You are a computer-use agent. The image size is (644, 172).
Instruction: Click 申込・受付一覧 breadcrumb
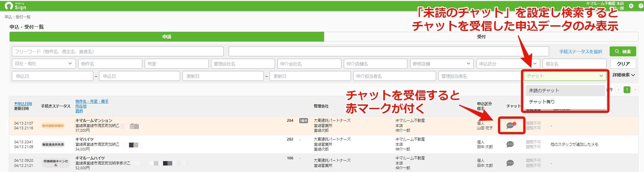tap(18, 17)
